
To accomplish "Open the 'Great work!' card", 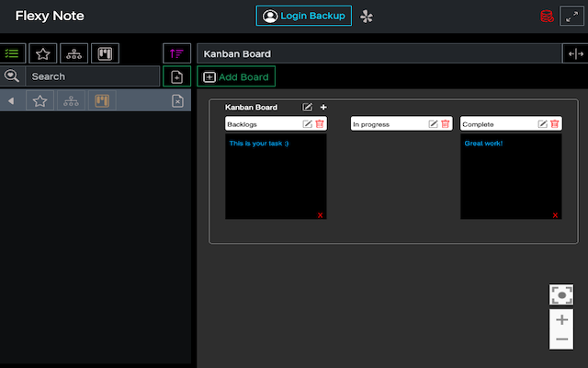I will click(511, 177).
